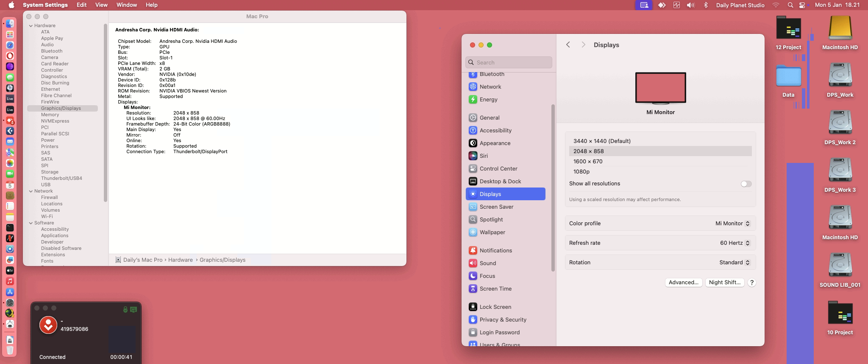Select the Mi Monitor display thumbnail
Image resolution: width=868 pixels, height=364 pixels.
pyautogui.click(x=660, y=88)
